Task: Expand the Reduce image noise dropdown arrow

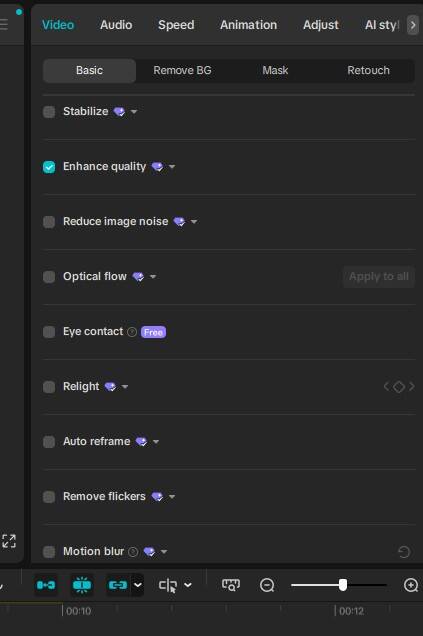Action: [194, 222]
